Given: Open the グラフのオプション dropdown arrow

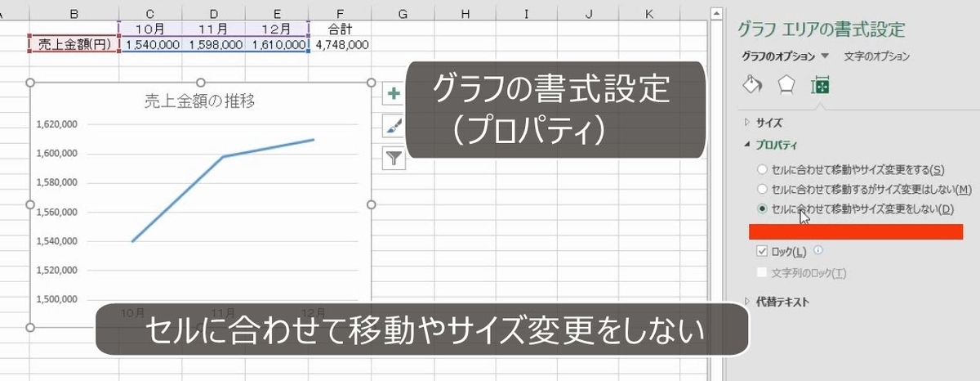Looking at the screenshot, I should coord(825,56).
